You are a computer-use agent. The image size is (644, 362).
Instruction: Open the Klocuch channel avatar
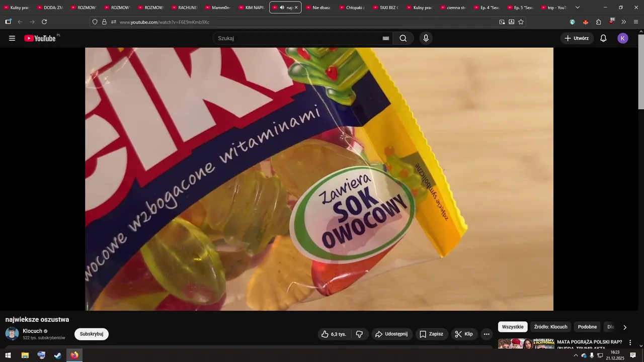pos(12,334)
